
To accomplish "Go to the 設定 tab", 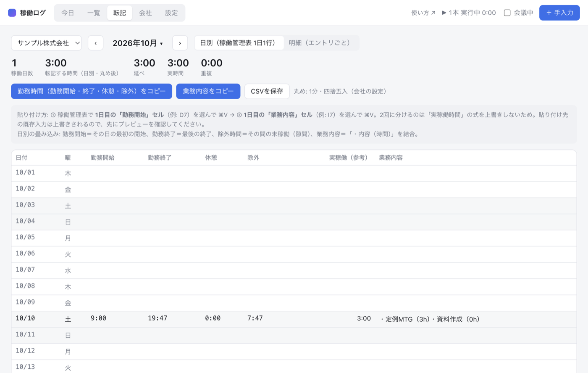I will (171, 13).
